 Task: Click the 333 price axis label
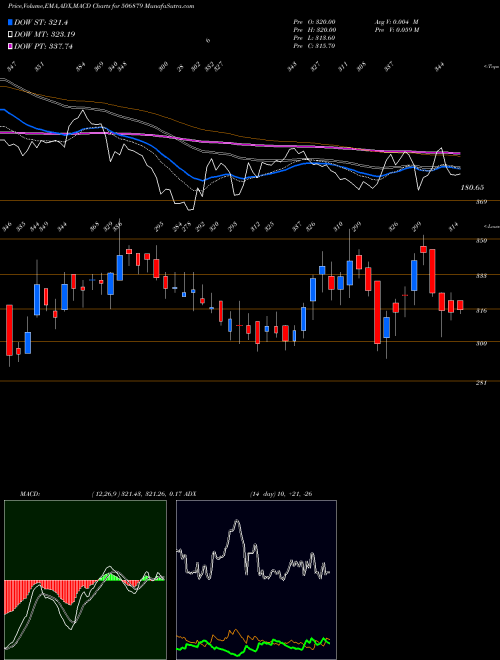(481, 276)
